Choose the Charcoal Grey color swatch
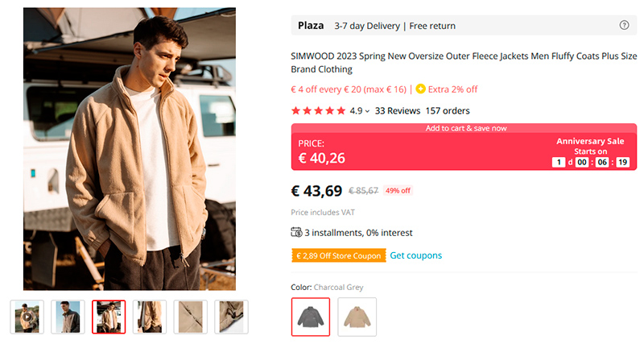Viewport: 644px width, 344px height. (310, 317)
